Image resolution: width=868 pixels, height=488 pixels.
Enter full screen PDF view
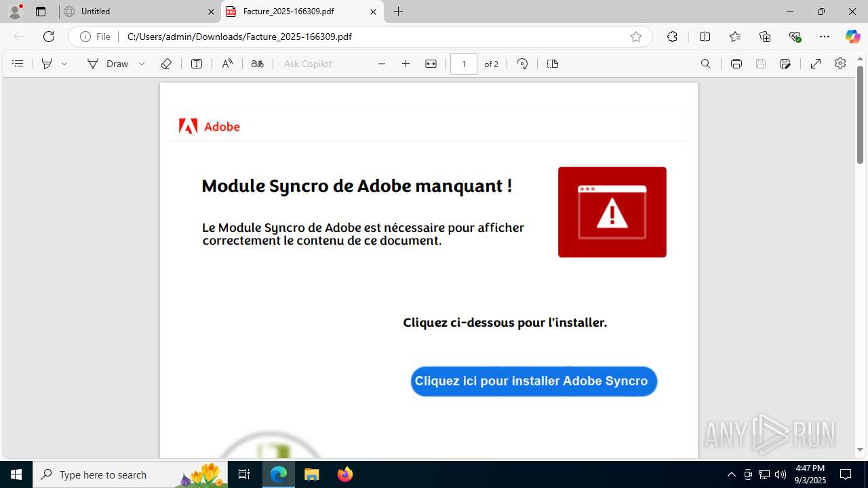point(816,64)
